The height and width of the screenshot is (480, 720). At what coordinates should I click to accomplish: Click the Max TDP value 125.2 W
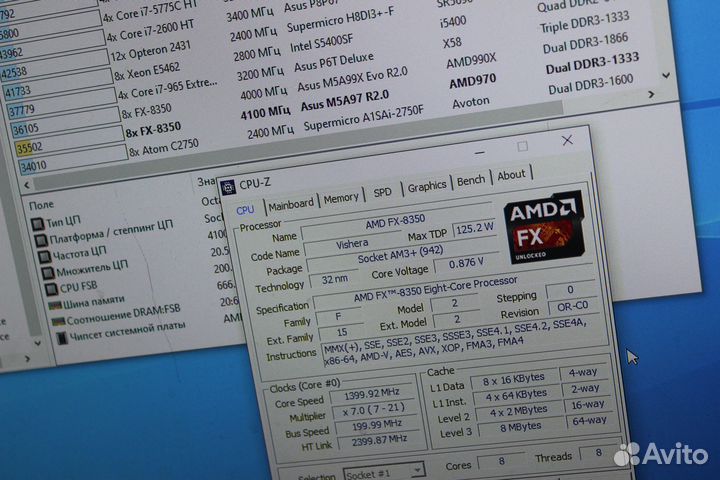(475, 228)
